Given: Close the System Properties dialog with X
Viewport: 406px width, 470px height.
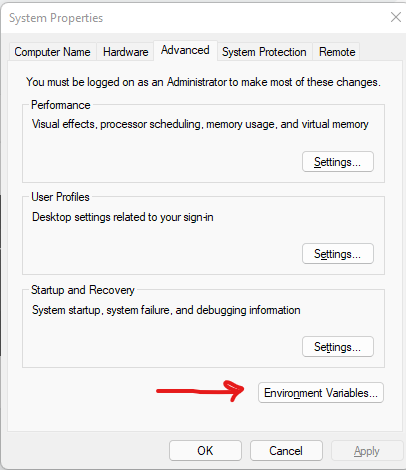Looking at the screenshot, I should (x=396, y=17).
